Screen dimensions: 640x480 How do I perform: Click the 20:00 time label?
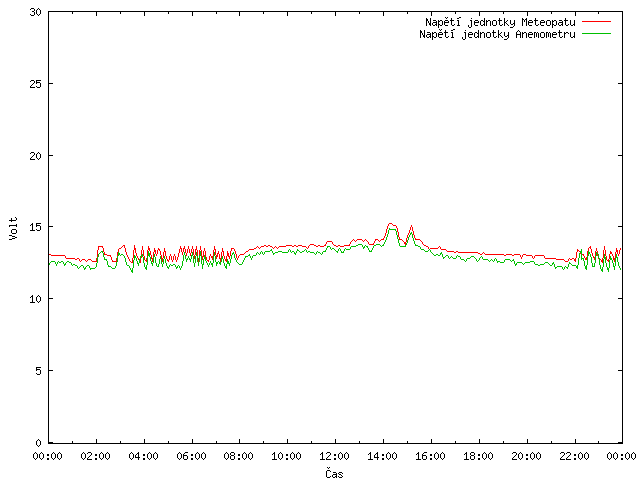[x=527, y=456]
